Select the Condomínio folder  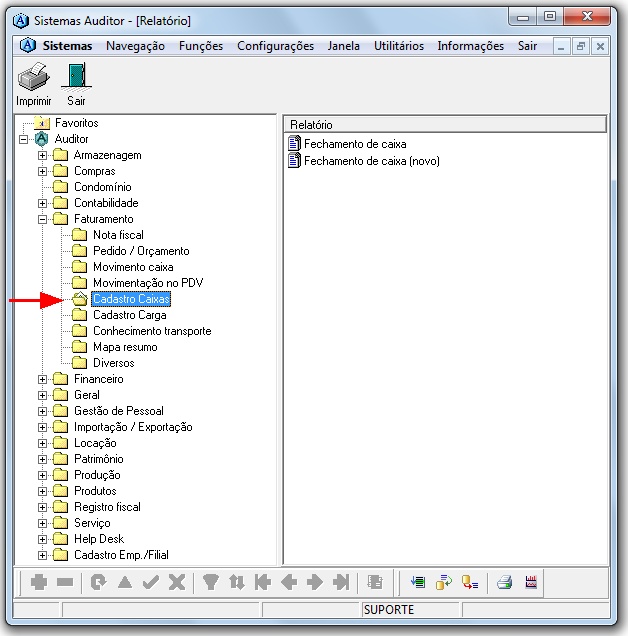[103, 187]
